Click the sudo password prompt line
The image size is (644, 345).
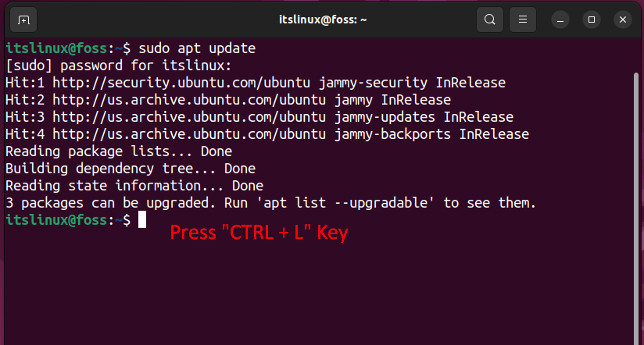pyautogui.click(x=119, y=66)
